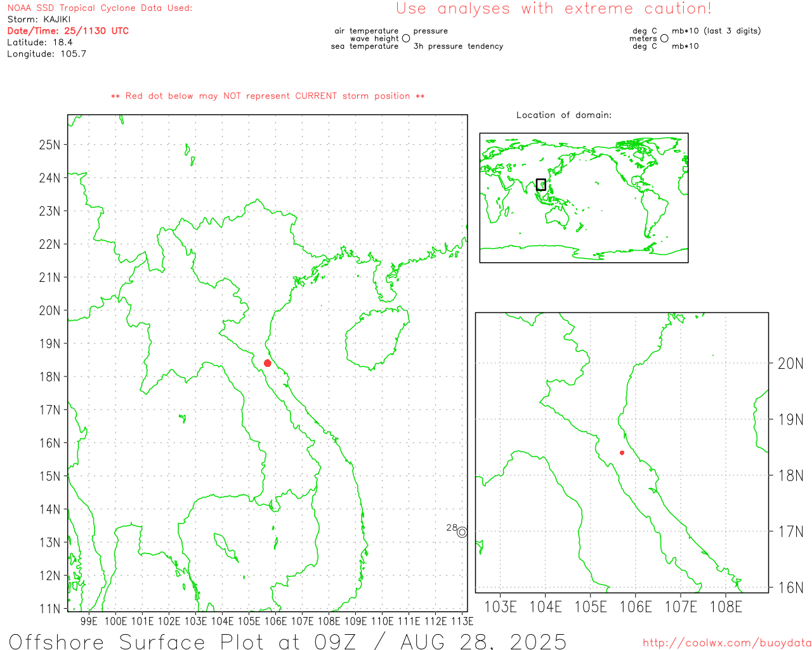Screen dimensions: 812x650
Task: Click the right units legend circle
Action: 664,38
